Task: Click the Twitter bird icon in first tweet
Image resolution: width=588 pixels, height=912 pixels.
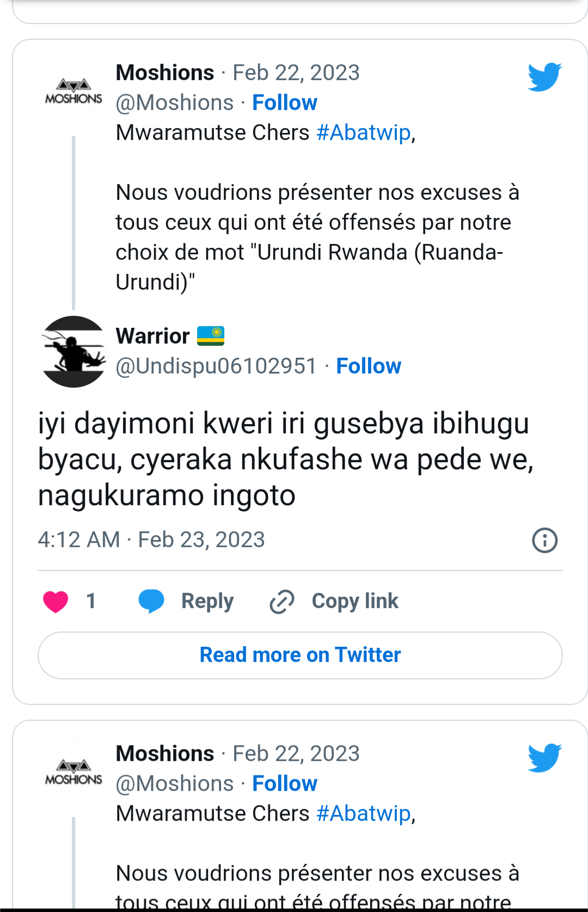Action: [544, 77]
